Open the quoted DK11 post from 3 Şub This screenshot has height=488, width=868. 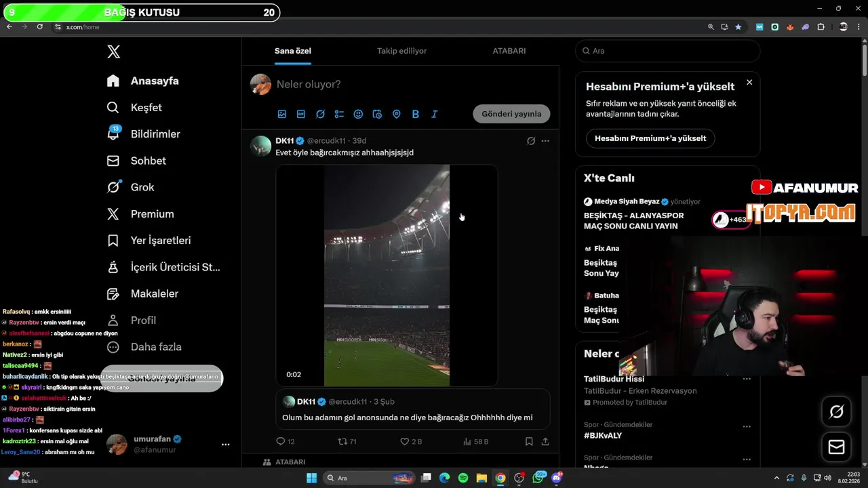413,409
